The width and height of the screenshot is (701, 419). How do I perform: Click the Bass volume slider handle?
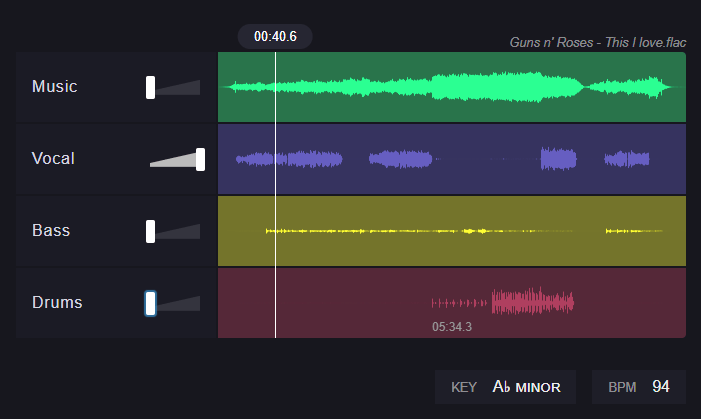coord(150,231)
